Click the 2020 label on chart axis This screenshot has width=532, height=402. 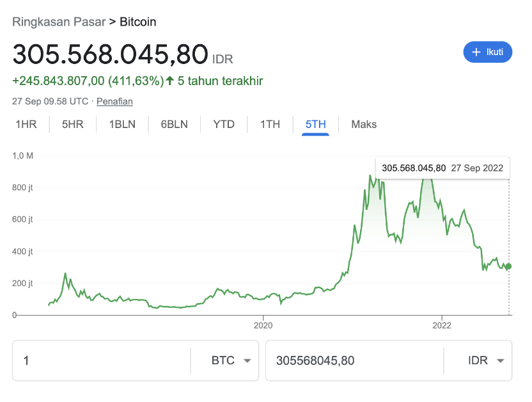pyautogui.click(x=263, y=325)
